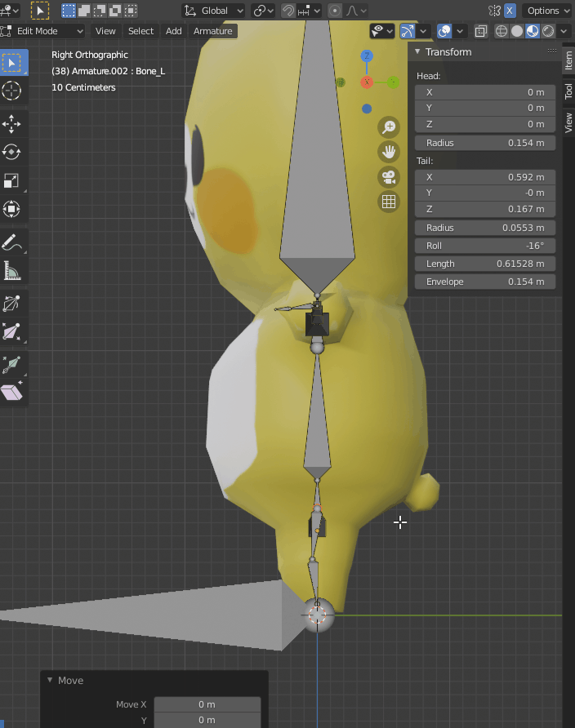Activate the Bone Size tool
The width and height of the screenshot is (575, 728).
(11, 332)
